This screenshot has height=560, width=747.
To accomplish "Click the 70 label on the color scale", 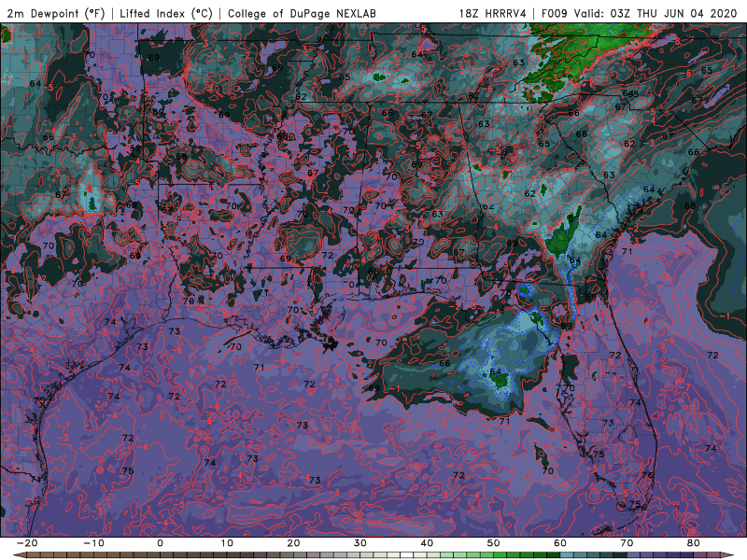I will pos(627,543).
